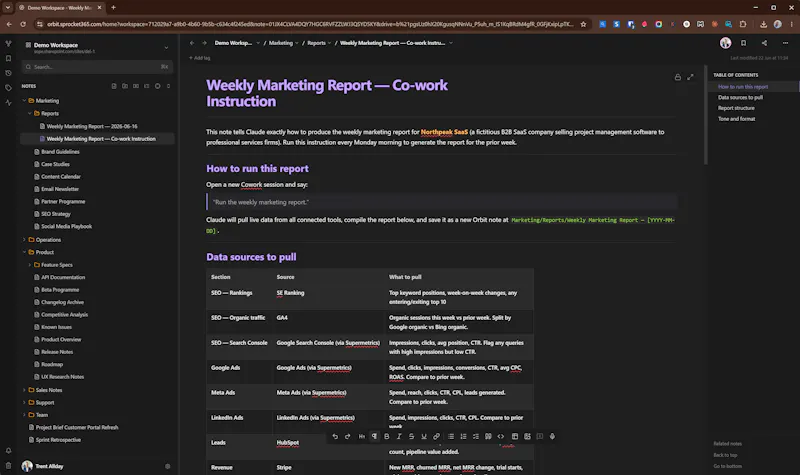This screenshot has width=800, height=475.
Task: Jump to Report structure in contents
Action: [736, 108]
